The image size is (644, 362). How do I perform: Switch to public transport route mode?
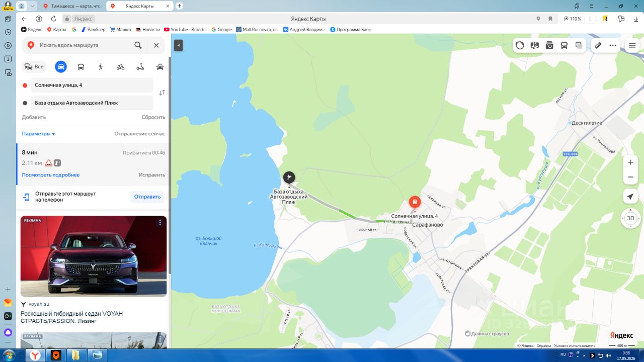80,66
